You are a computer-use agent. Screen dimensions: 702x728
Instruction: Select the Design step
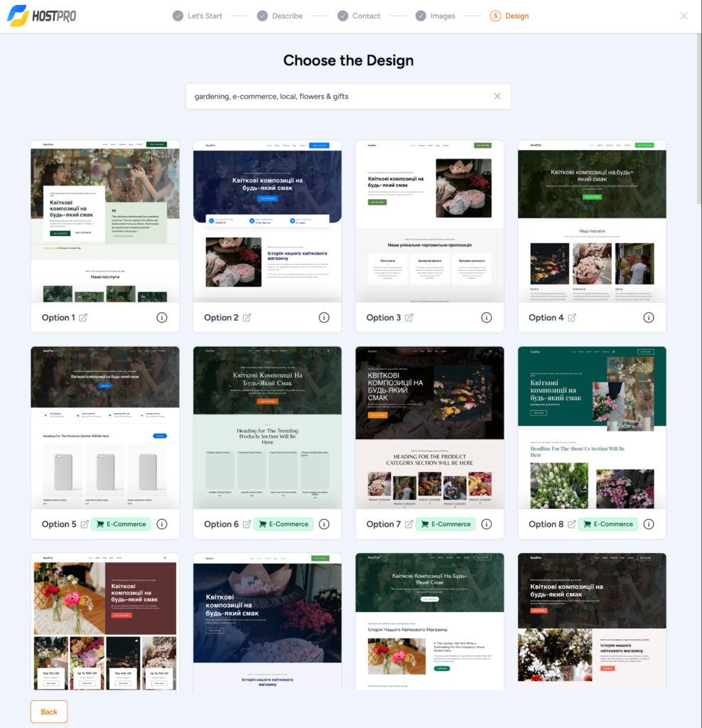point(509,16)
